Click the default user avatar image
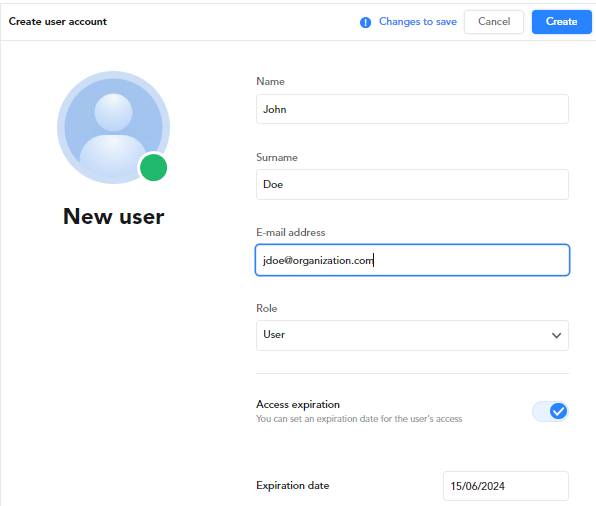596x506 pixels. (x=113, y=127)
